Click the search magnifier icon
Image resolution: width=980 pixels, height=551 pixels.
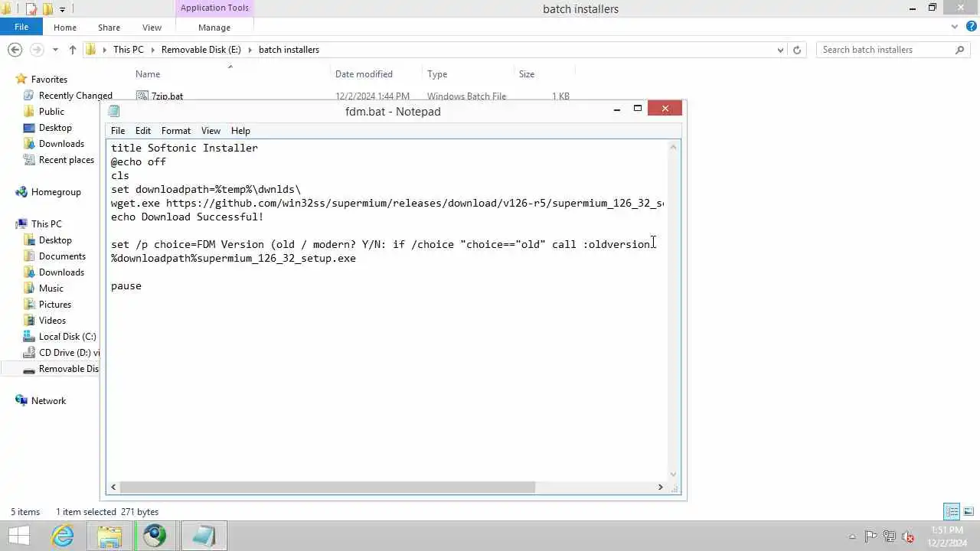point(960,50)
